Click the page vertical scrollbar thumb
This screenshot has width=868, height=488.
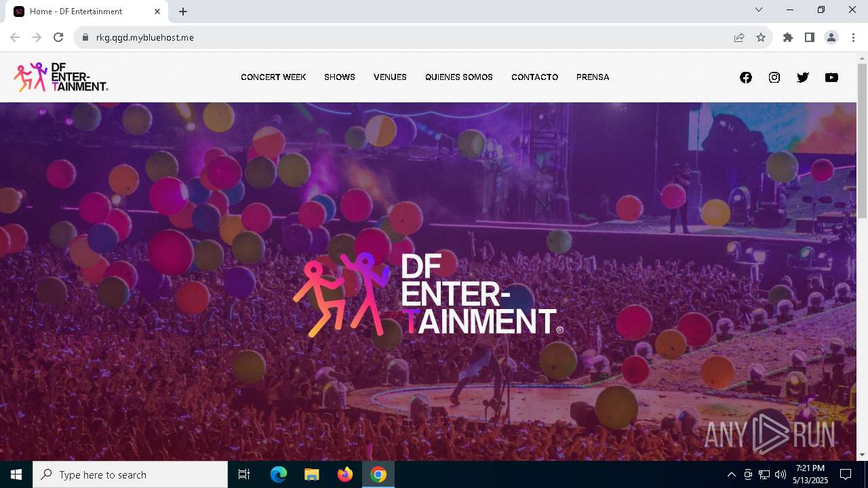tap(862, 141)
